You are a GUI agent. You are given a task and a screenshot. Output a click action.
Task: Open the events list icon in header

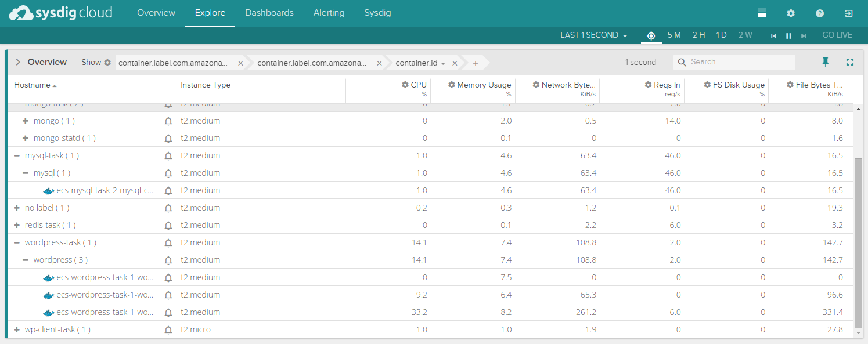pos(762,13)
